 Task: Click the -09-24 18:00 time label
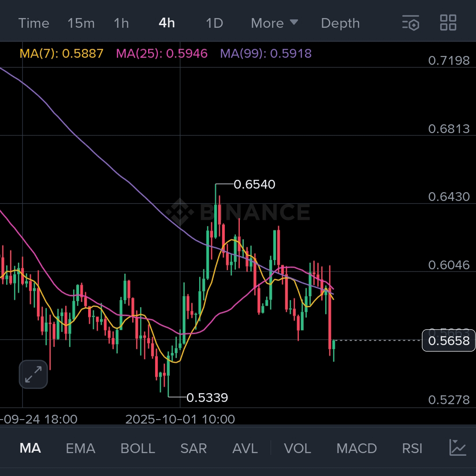(x=38, y=420)
